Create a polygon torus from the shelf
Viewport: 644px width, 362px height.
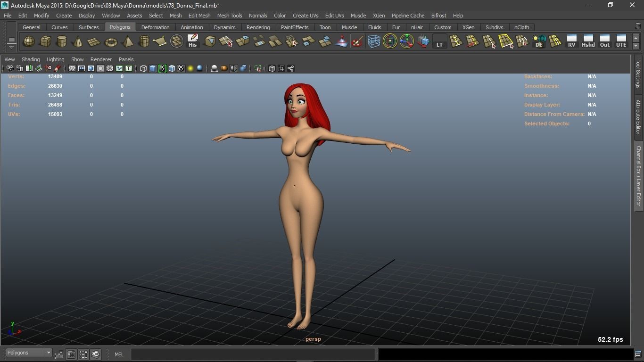[111, 41]
